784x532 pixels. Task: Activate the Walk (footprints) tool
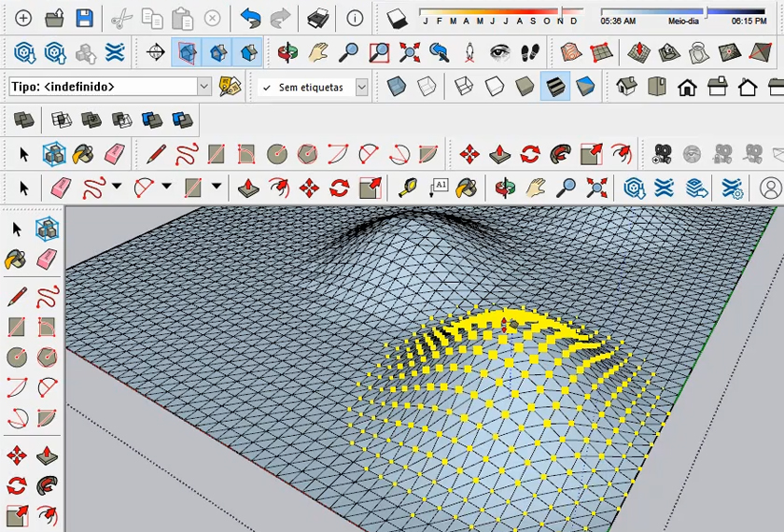530,52
